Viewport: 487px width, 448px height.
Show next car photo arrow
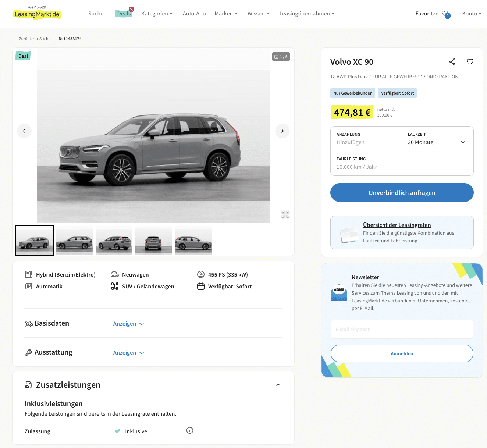tap(282, 131)
